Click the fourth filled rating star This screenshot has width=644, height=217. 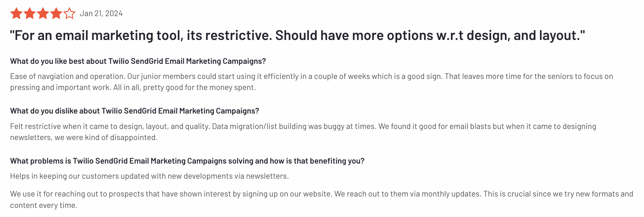click(56, 14)
